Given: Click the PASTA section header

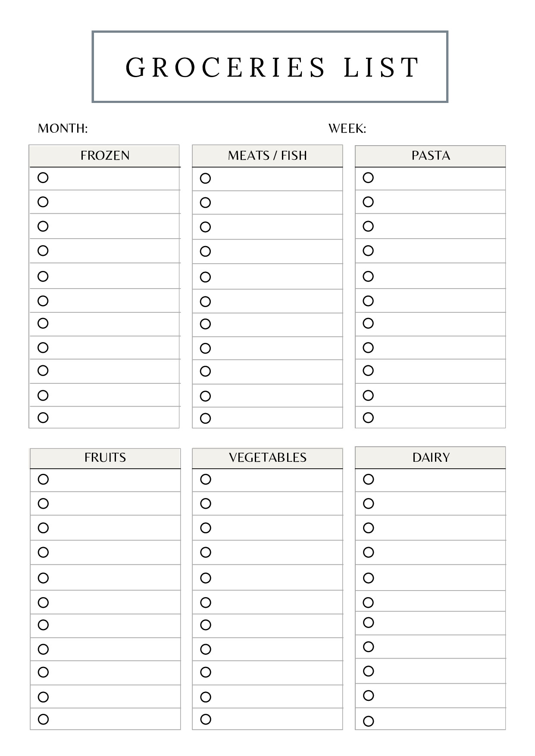Looking at the screenshot, I should coord(430,156).
